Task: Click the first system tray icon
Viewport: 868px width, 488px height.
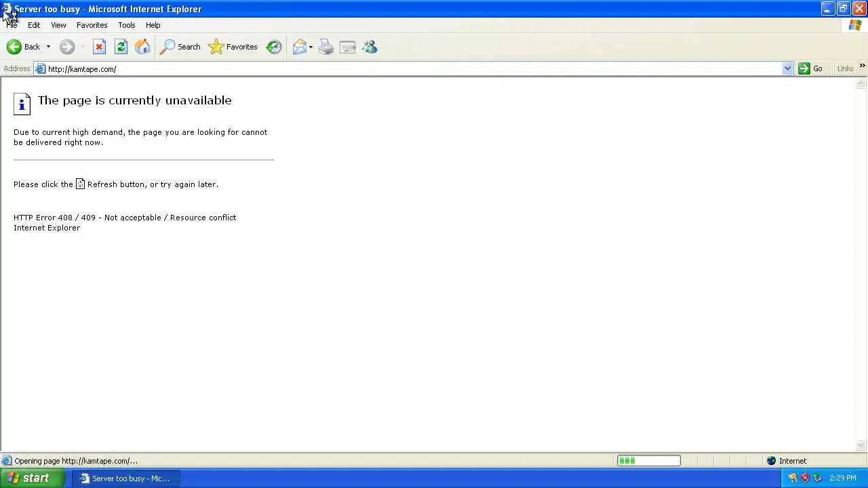Action: click(x=792, y=478)
